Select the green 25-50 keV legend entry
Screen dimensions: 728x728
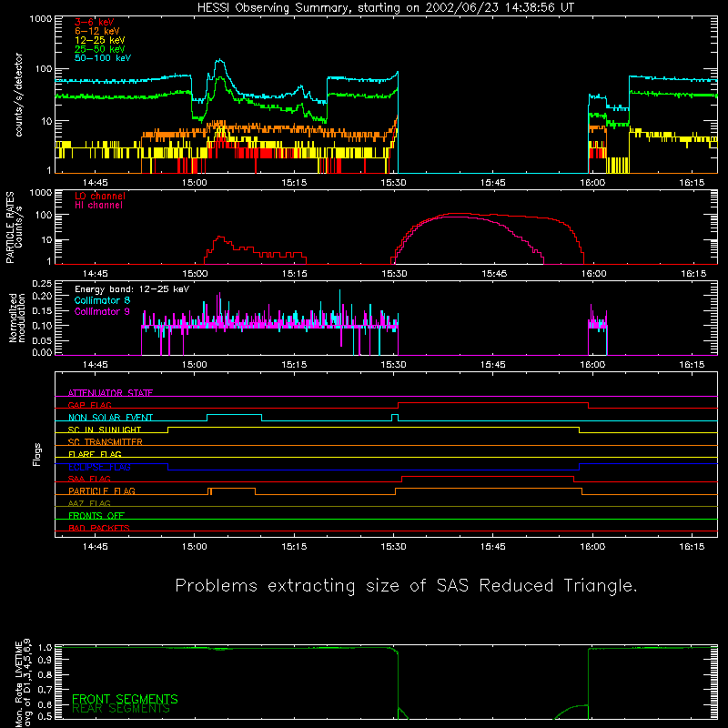99,49
